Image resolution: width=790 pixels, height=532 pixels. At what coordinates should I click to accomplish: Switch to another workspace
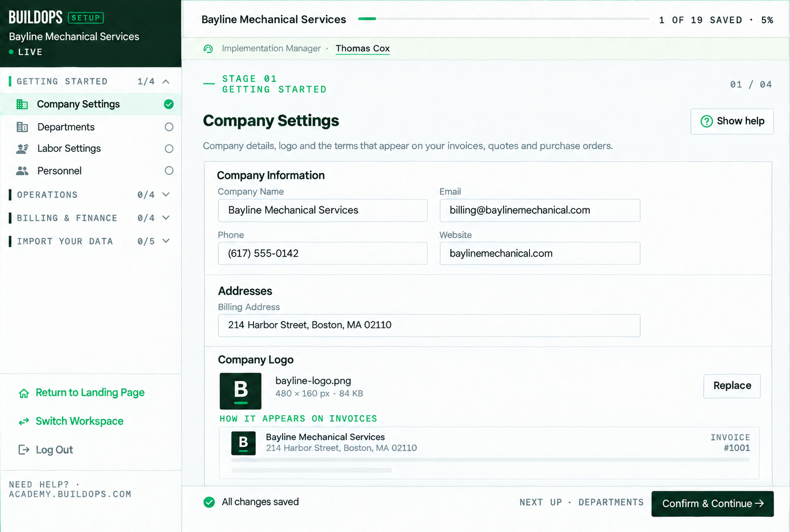point(71,421)
